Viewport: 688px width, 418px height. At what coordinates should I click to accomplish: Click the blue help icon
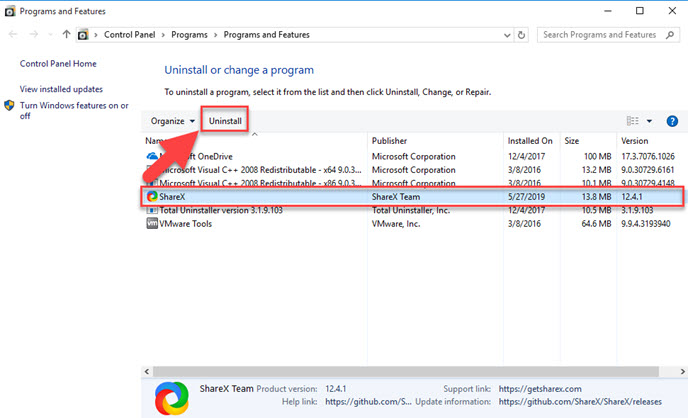[x=672, y=121]
